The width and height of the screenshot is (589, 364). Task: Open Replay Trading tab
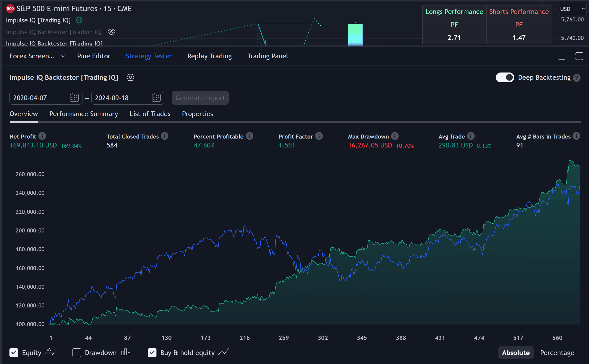tap(210, 56)
